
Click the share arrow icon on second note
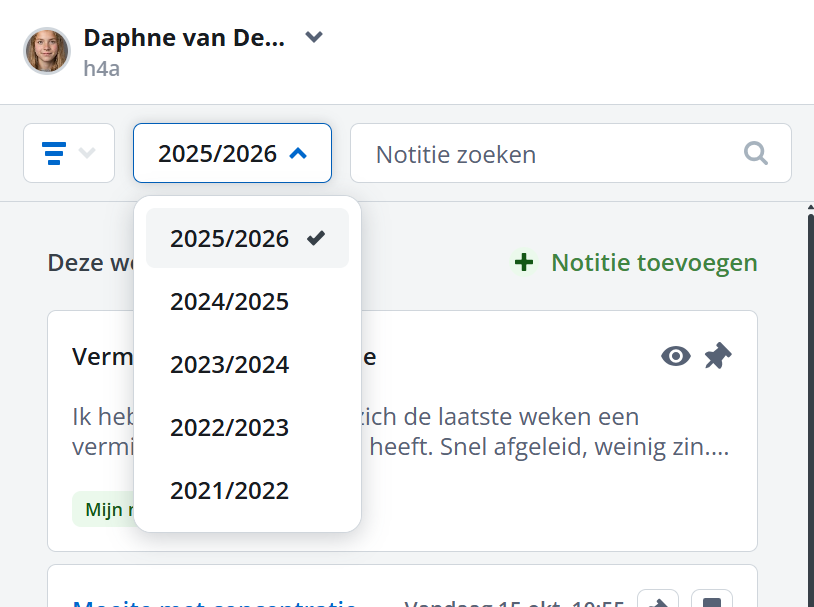(658, 602)
